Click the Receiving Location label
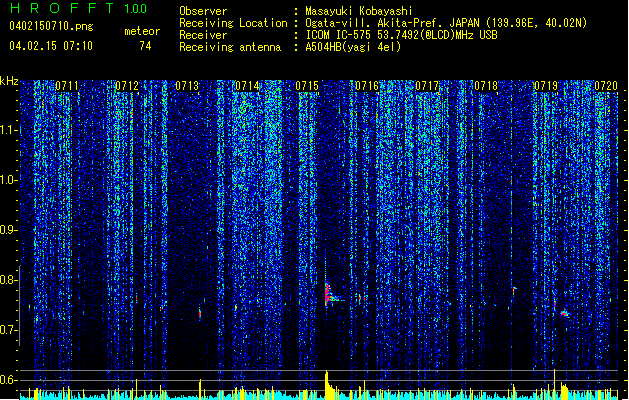 tap(233, 23)
